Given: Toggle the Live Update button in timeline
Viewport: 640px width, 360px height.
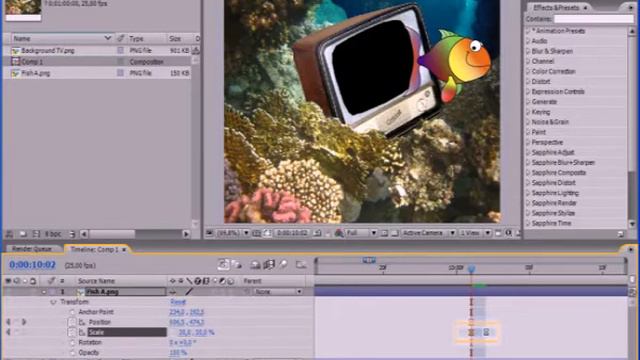Looking at the screenshot, I should [x=223, y=265].
